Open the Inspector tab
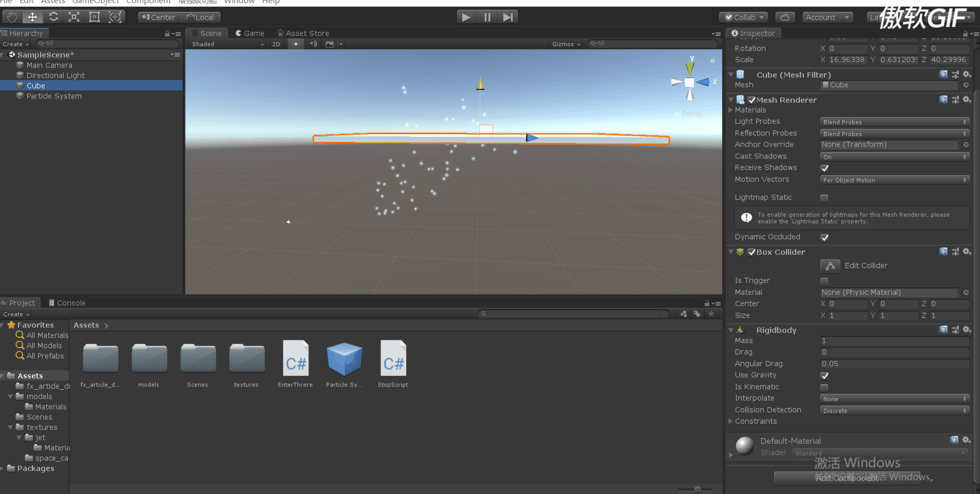This screenshot has width=980, height=494. coord(753,33)
